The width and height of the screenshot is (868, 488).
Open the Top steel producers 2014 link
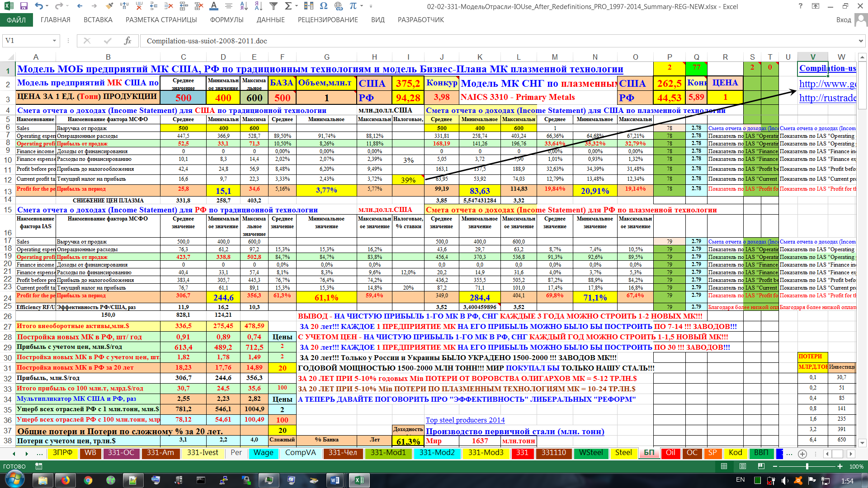pos(465,420)
